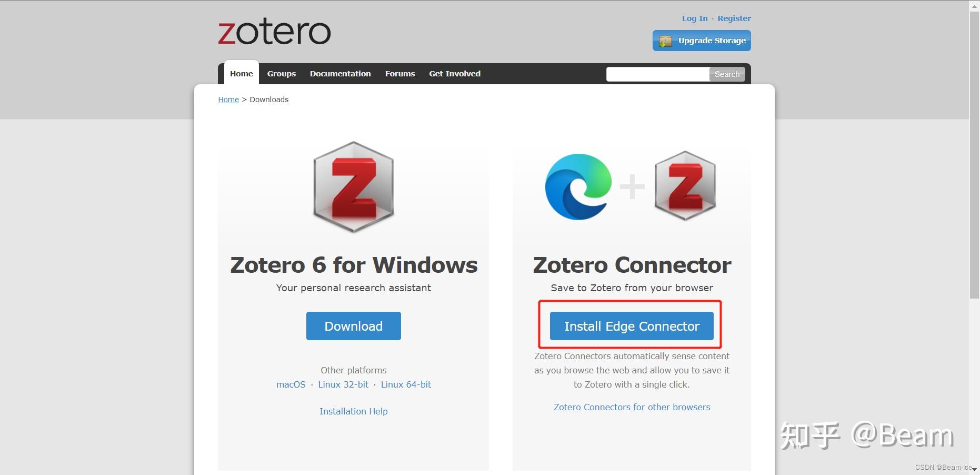Open the Log In link

(695, 18)
